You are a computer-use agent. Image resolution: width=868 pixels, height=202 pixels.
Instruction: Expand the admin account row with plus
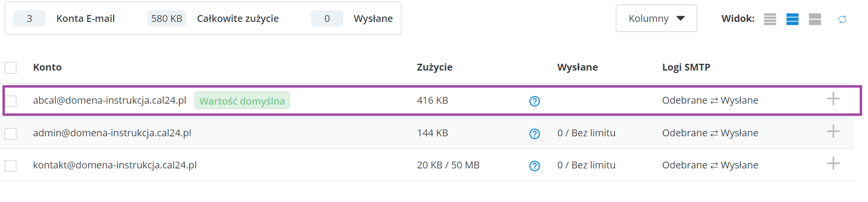click(833, 131)
